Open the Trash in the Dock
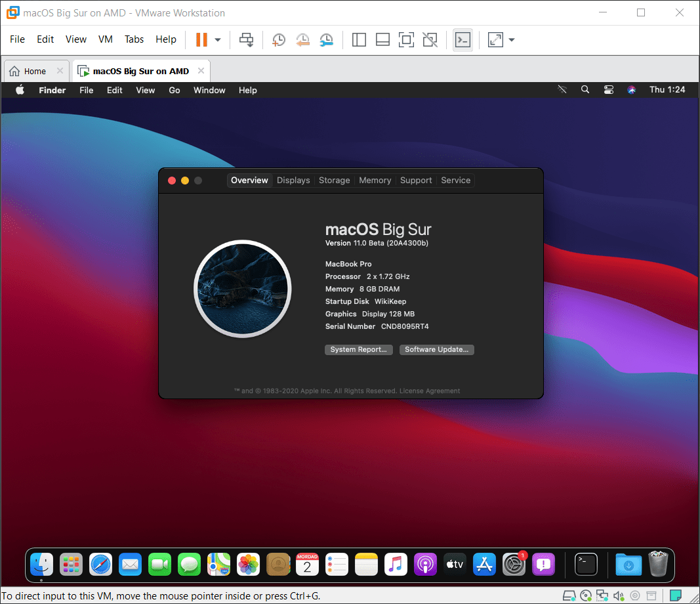 [658, 564]
